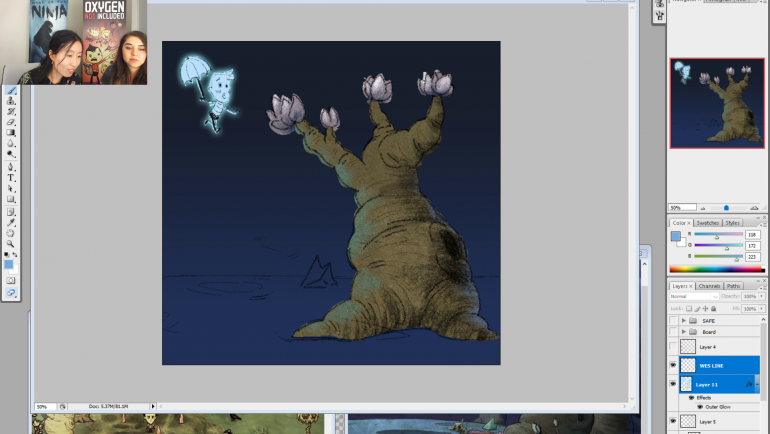
Task: Click the Outer Glow effect entry
Action: tap(715, 406)
